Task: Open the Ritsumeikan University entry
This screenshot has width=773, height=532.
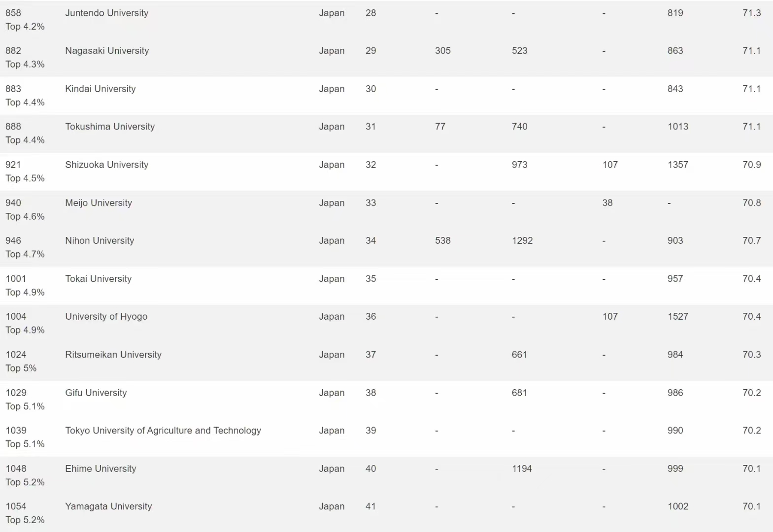Action: tap(113, 355)
